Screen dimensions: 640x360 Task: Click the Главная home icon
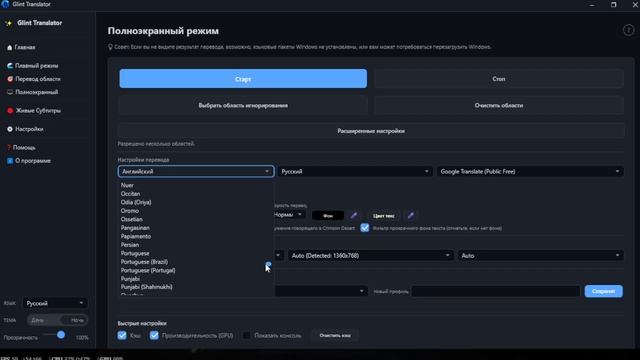[9, 47]
